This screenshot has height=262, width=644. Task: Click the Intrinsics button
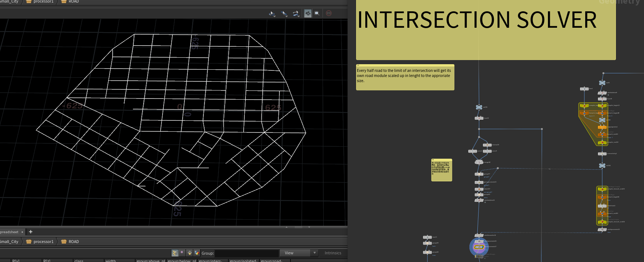point(333,253)
